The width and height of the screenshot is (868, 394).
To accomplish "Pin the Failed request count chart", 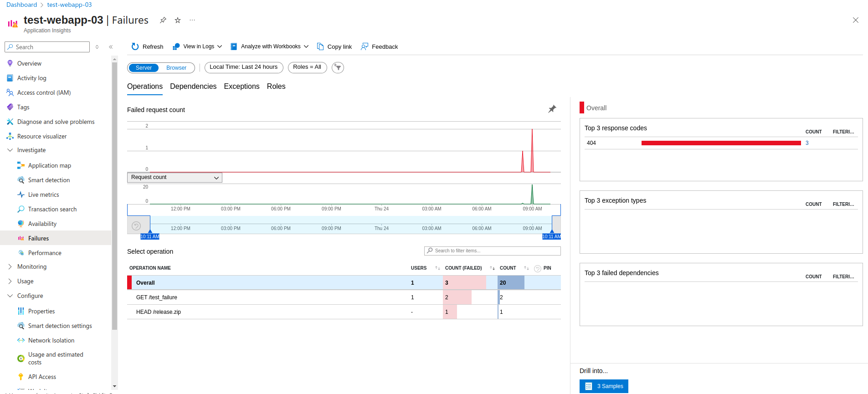I will click(x=552, y=109).
